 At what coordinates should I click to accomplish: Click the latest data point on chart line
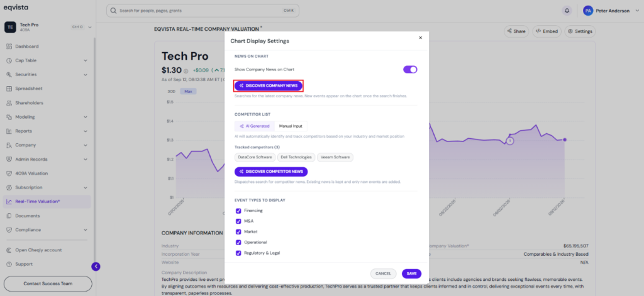565,140
